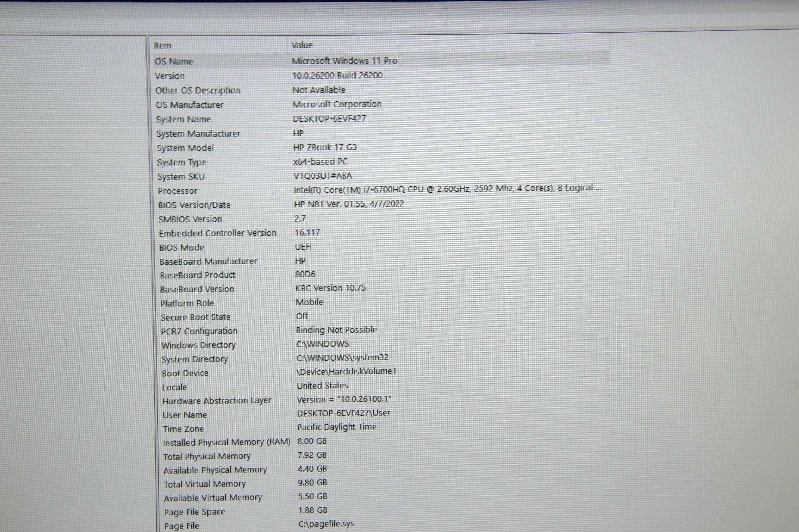
Task: Click the C:\WINDOWS value
Action: click(x=323, y=344)
